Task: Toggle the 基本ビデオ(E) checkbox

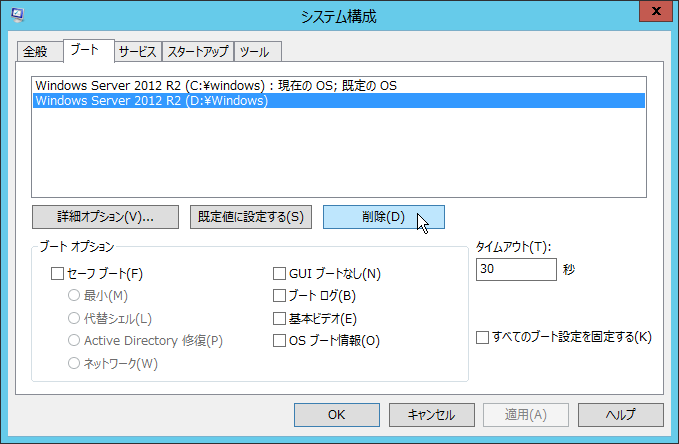Action: click(x=280, y=318)
